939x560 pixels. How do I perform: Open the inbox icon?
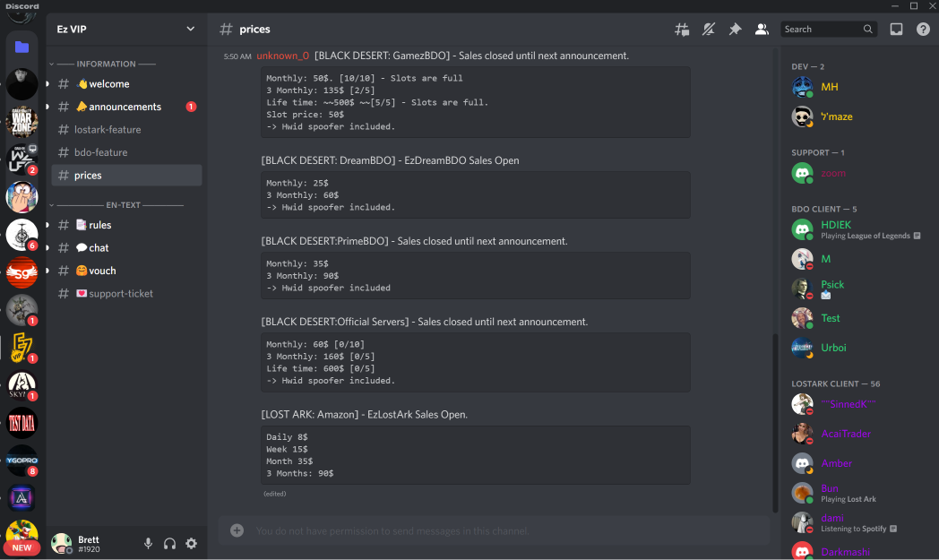[896, 30]
